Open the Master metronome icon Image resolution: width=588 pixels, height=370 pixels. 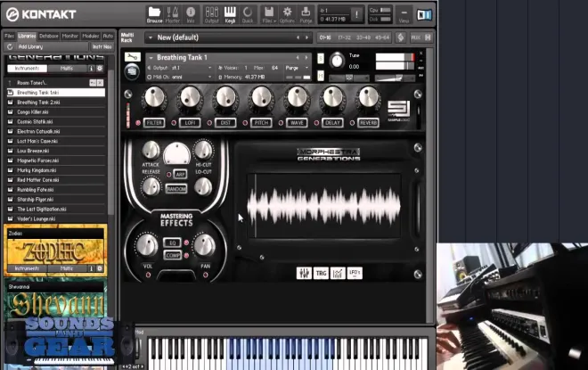click(173, 14)
